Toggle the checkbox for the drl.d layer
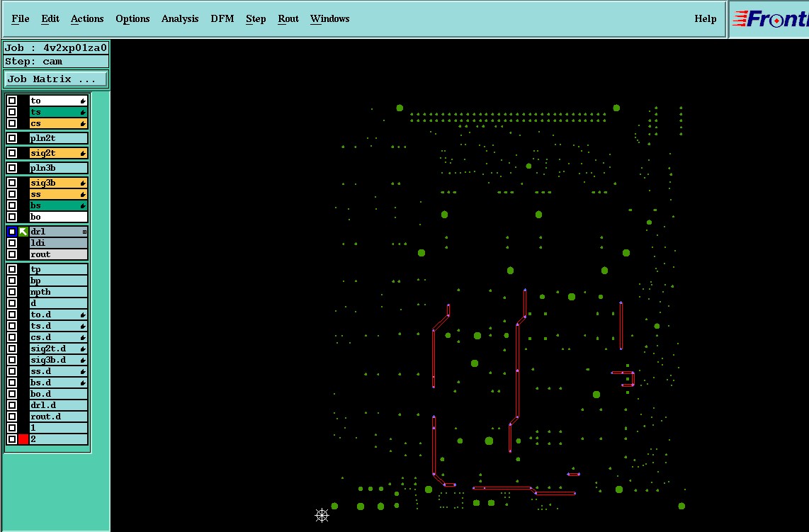Image resolution: width=809 pixels, height=532 pixels. [12, 405]
